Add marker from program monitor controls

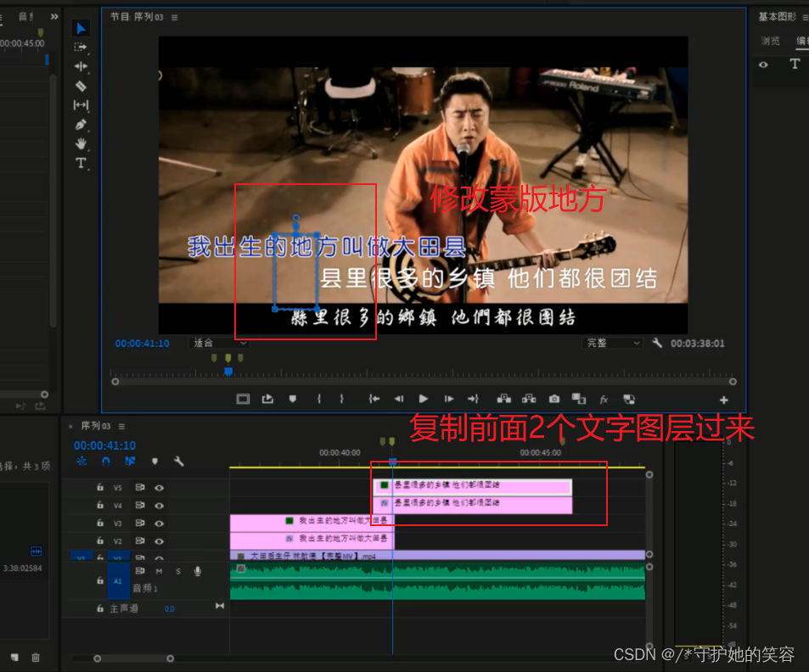tap(293, 399)
